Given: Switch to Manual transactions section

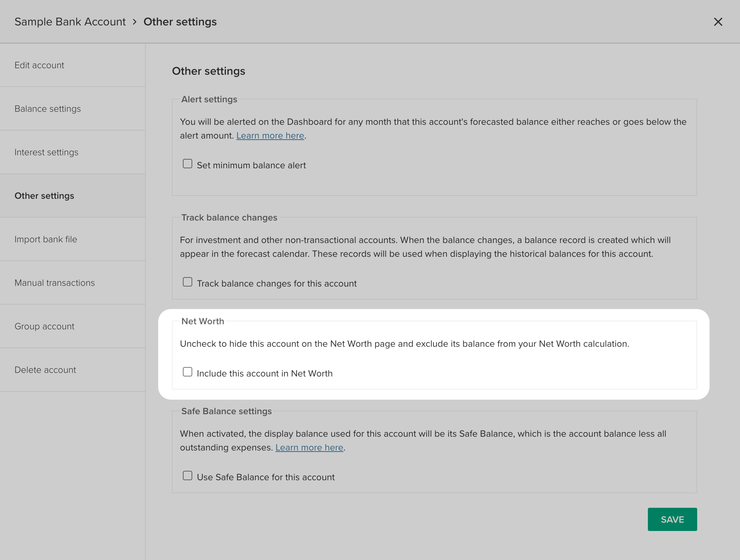Looking at the screenshot, I should point(54,283).
